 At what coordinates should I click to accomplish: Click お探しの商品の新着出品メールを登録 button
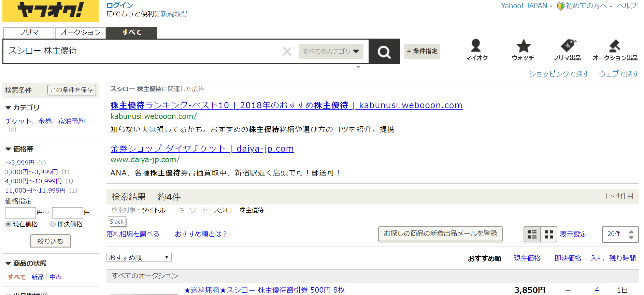tap(440, 234)
